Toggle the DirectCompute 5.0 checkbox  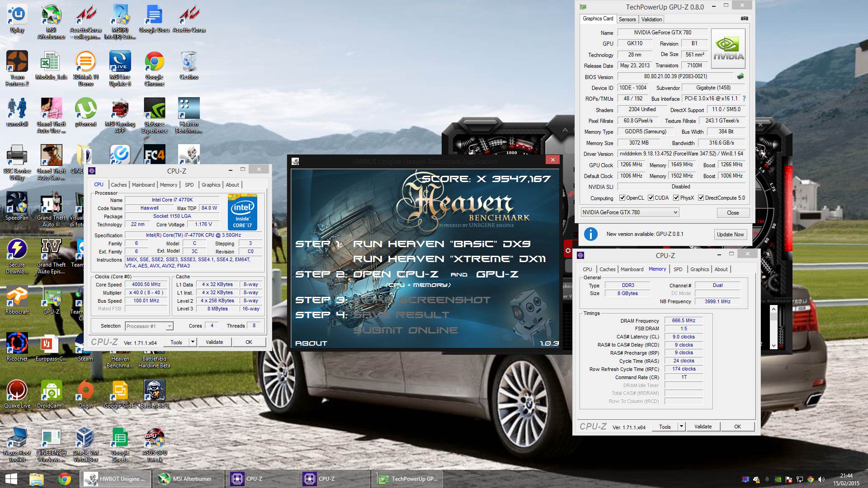coord(701,198)
